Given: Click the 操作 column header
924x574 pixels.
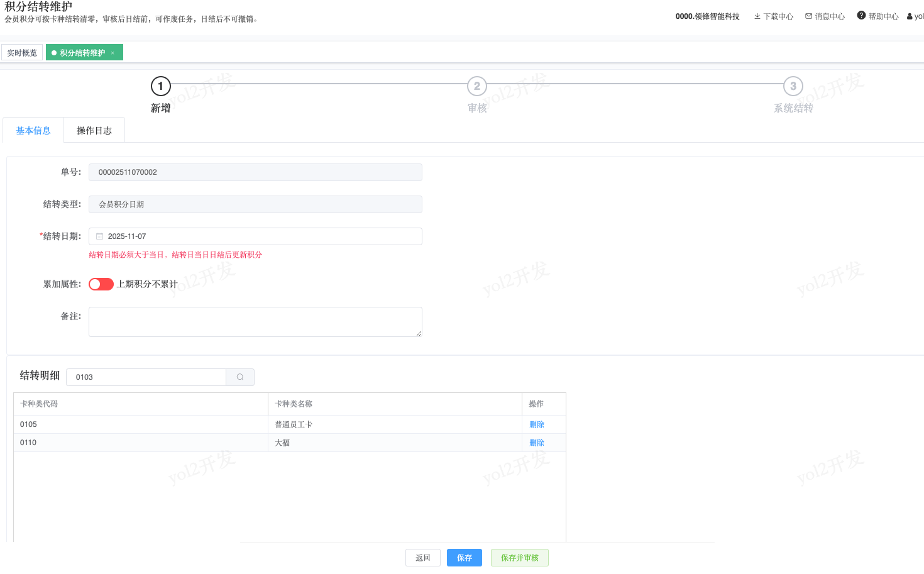Looking at the screenshot, I should (544, 404).
